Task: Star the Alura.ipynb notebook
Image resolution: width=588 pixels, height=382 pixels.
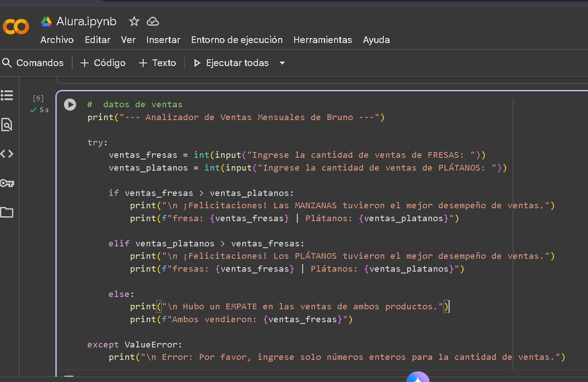Action: tap(134, 21)
